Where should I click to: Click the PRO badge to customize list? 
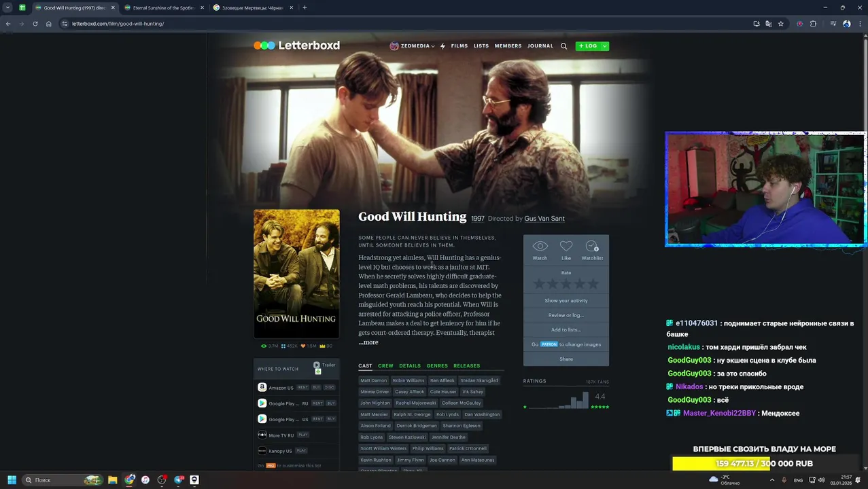tap(271, 466)
